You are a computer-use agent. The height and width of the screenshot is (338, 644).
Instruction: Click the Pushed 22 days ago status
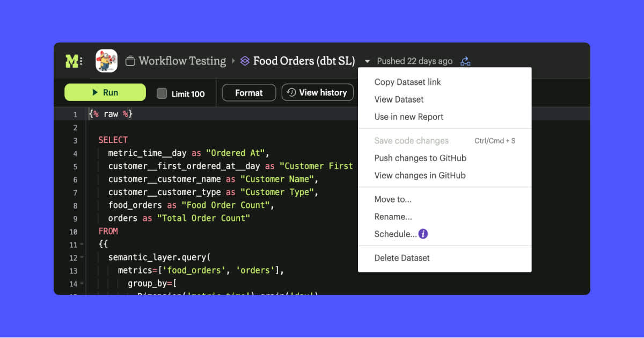415,61
